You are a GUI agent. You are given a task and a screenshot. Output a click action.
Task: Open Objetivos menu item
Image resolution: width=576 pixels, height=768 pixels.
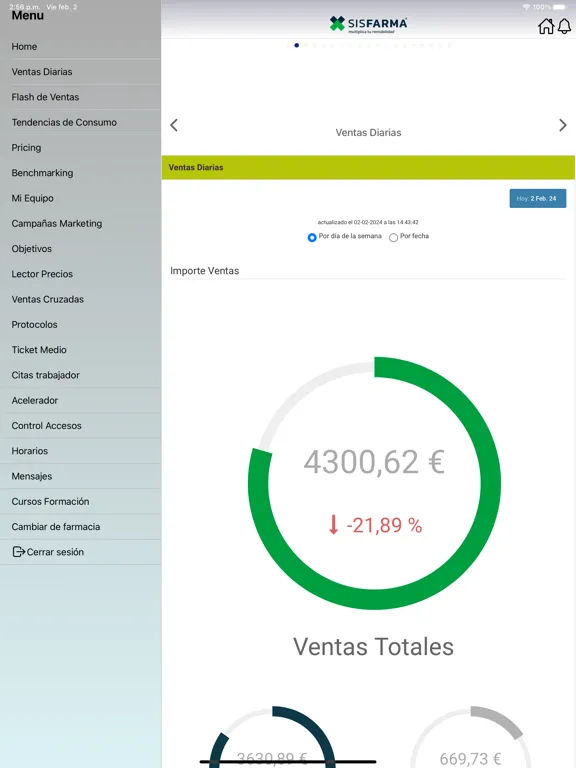point(80,249)
